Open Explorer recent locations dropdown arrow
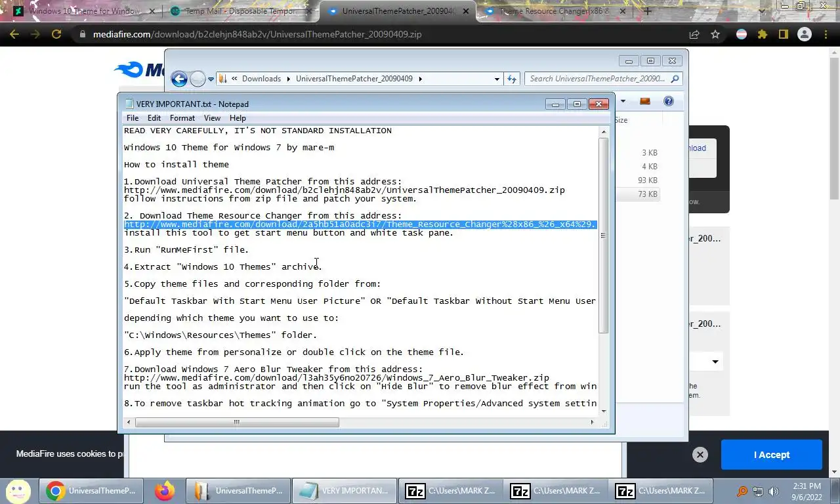 (x=211, y=79)
